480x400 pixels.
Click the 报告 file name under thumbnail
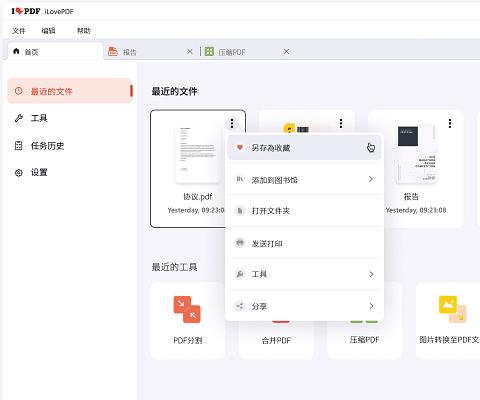click(x=411, y=197)
